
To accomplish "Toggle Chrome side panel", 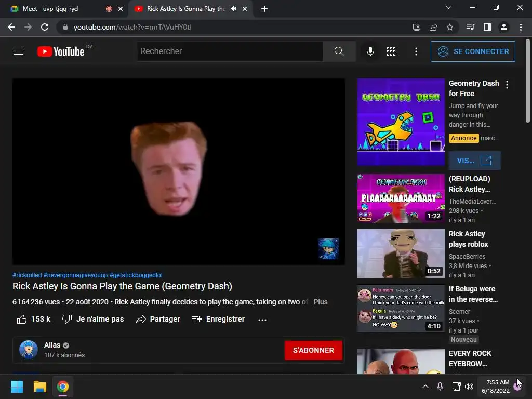I will click(x=487, y=27).
